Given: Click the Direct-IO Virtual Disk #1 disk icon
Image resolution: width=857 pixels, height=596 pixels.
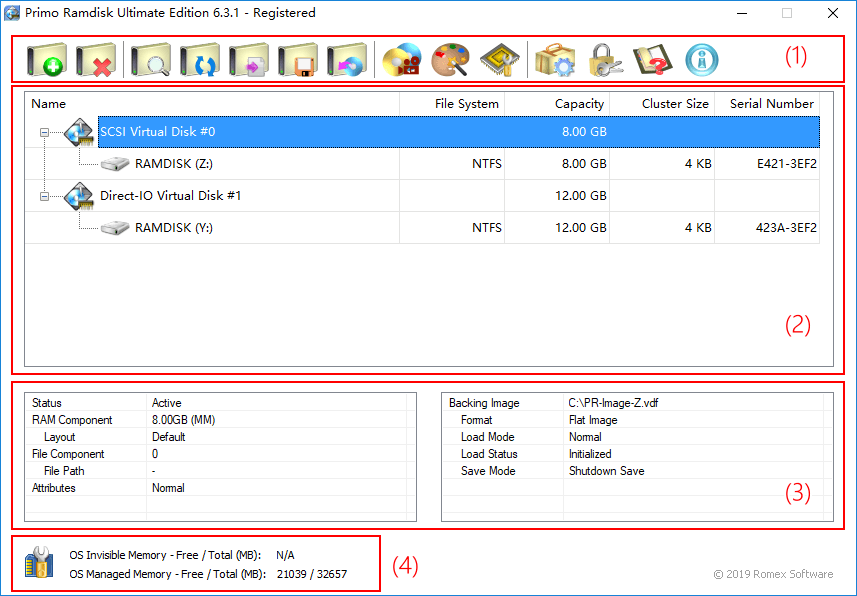Looking at the screenshot, I should 79,196.
